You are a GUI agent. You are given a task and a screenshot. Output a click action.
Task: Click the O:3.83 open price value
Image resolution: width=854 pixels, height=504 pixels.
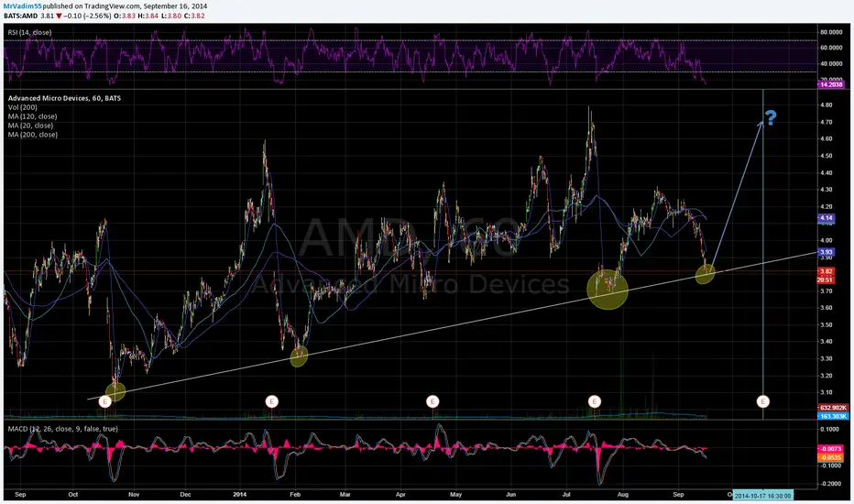coord(125,16)
